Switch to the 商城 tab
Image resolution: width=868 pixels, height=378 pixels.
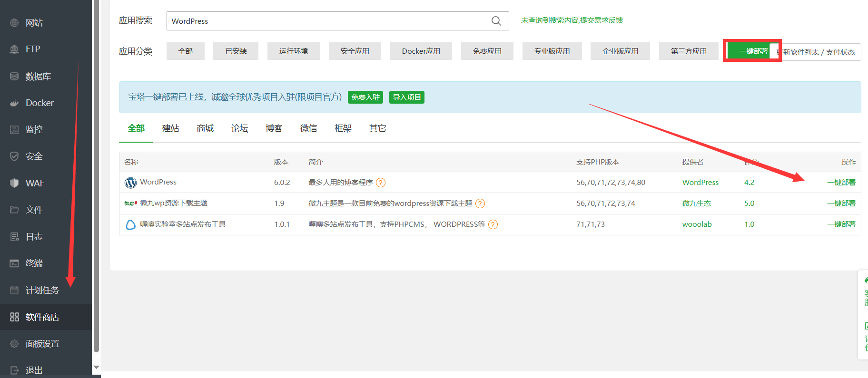(205, 128)
